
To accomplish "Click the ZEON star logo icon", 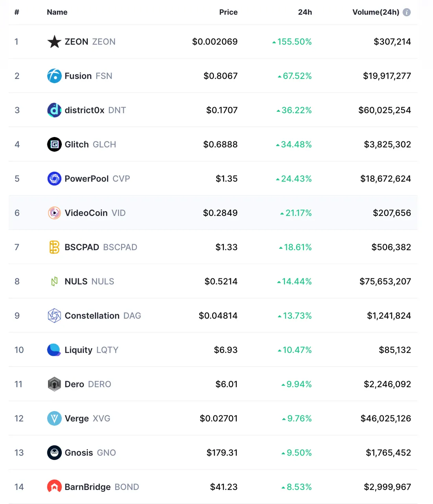I will tap(54, 42).
